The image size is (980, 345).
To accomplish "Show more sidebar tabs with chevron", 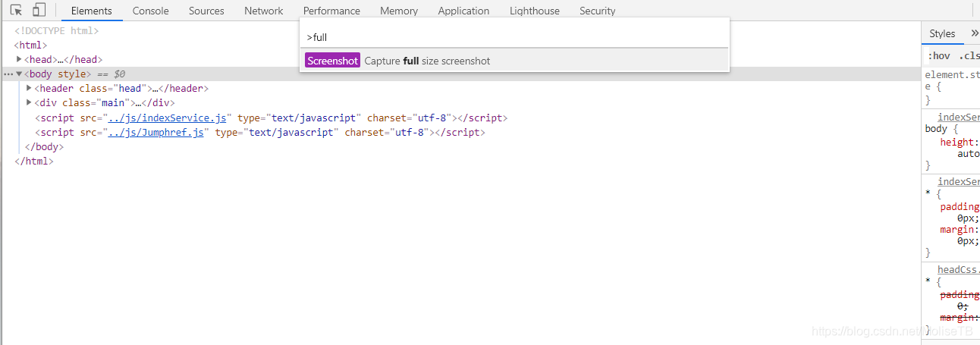I will 974,33.
